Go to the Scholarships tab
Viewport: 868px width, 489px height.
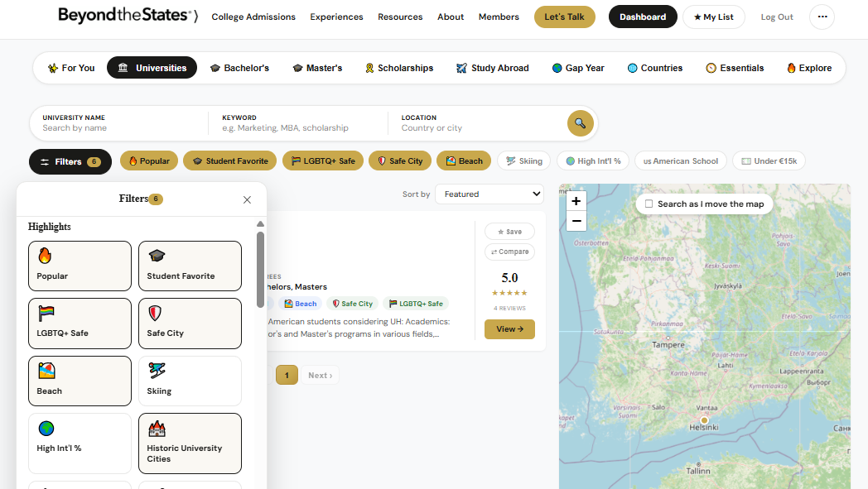coord(399,68)
